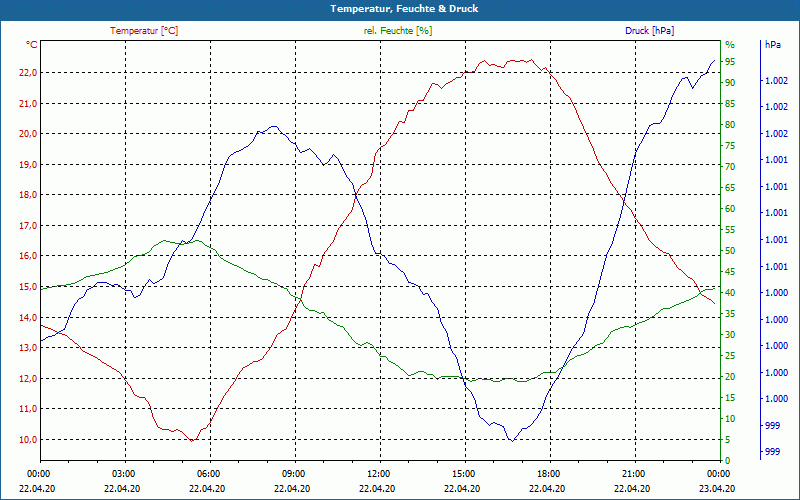Select the 21:00 time axis label
Viewport: 800px width, 500px height.
click(634, 473)
